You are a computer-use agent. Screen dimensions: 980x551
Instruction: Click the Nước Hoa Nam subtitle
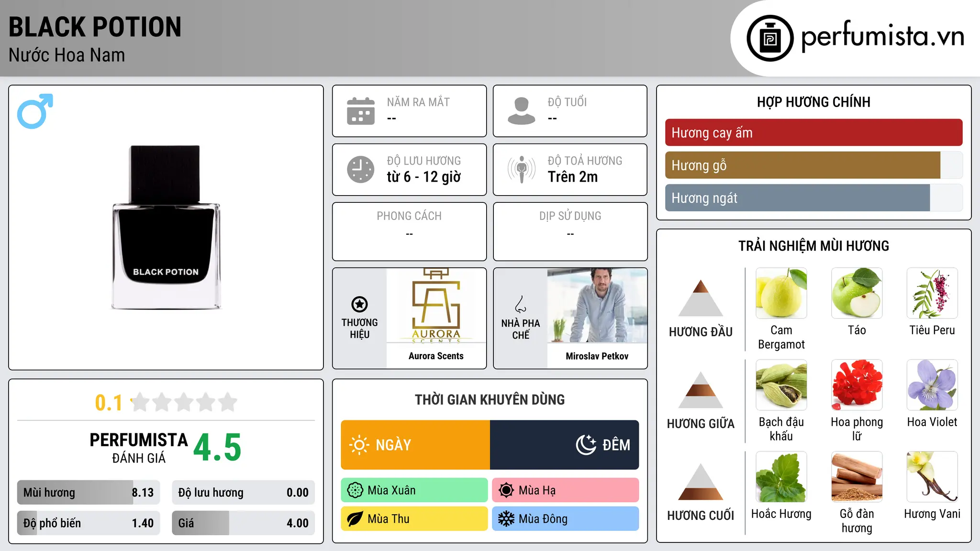[67, 55]
